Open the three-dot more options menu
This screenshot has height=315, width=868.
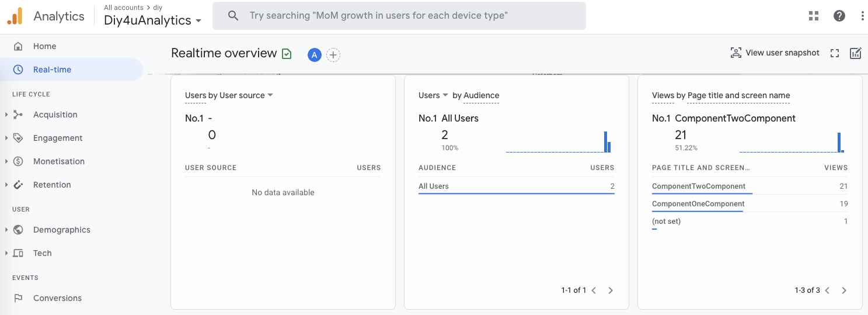click(x=862, y=16)
